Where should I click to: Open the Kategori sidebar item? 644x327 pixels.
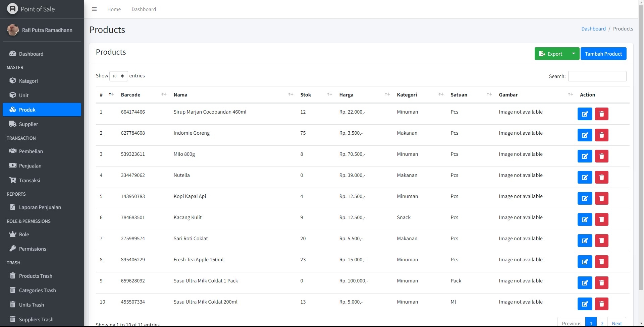(x=42, y=81)
